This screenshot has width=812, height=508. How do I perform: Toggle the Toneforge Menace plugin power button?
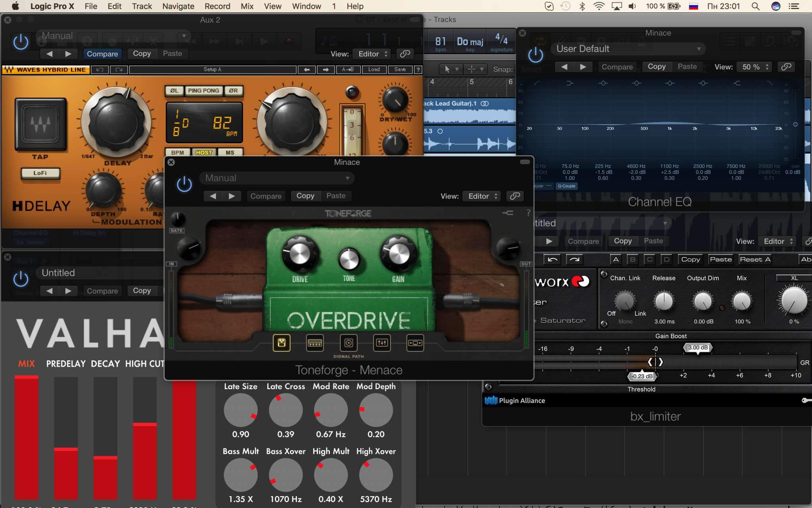click(x=184, y=184)
